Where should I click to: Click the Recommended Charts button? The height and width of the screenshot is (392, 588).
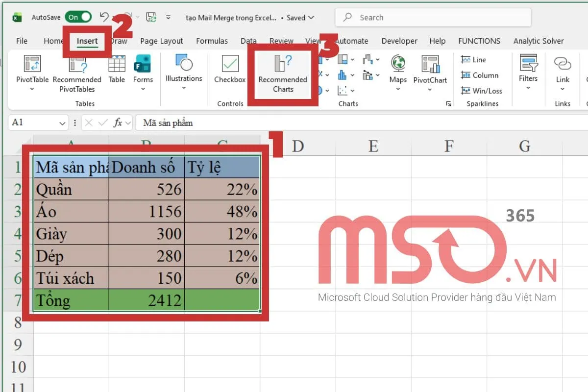pyautogui.click(x=282, y=73)
